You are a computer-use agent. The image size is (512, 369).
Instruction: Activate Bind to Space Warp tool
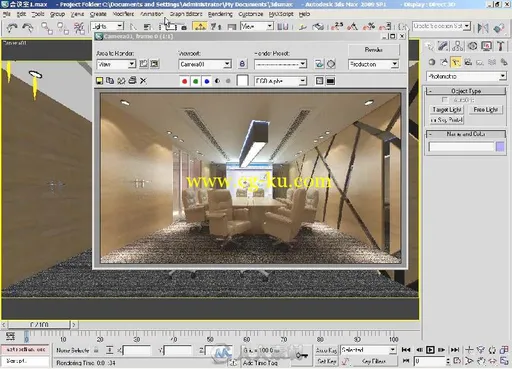click(79, 28)
